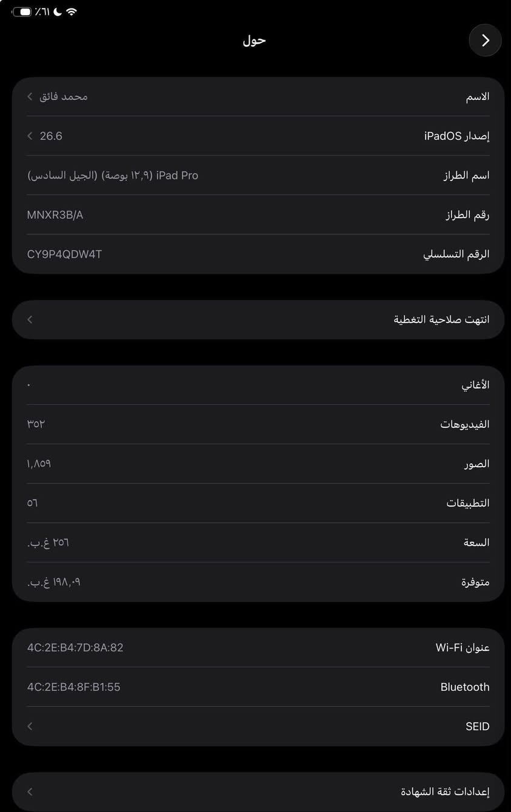Viewport: 511px width, 812px height.
Task: Select the Bluetooth address value
Action: tap(74, 687)
